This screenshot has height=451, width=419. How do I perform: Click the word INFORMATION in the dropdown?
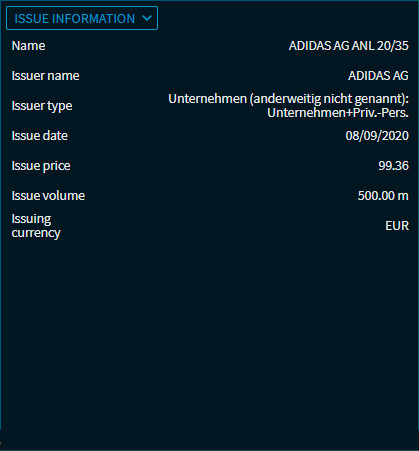coord(93,19)
